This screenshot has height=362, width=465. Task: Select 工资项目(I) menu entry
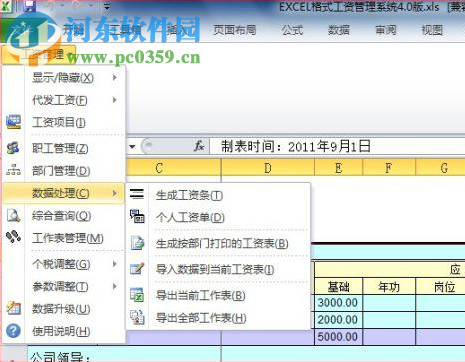click(x=64, y=122)
